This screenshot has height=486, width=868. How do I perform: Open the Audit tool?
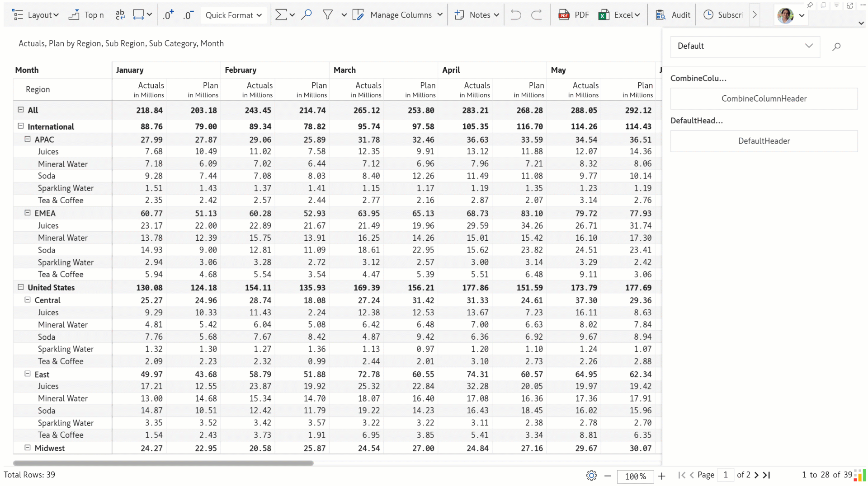[673, 15]
